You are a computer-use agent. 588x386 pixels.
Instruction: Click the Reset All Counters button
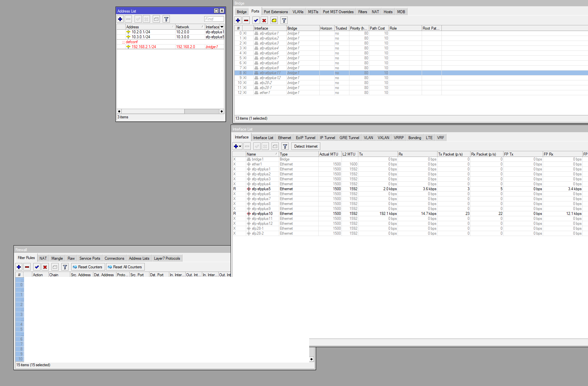coord(125,267)
